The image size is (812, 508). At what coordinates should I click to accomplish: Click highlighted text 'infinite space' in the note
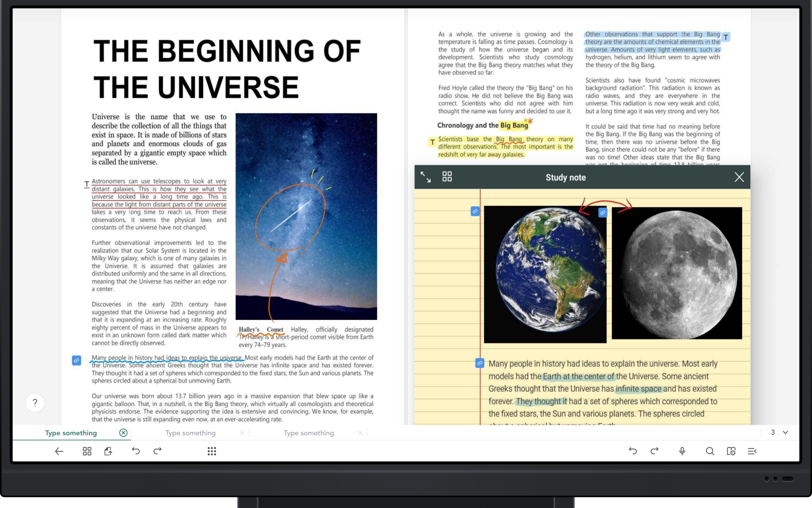639,389
